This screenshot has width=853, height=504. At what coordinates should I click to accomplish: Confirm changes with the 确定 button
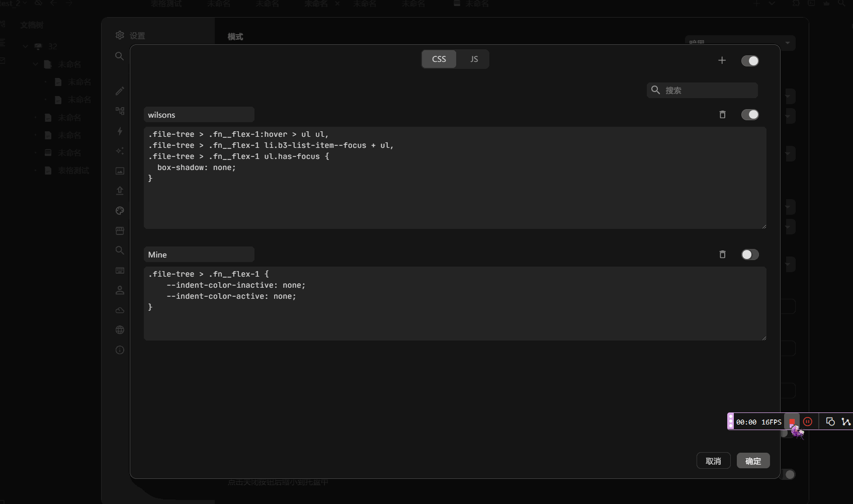tap(753, 461)
